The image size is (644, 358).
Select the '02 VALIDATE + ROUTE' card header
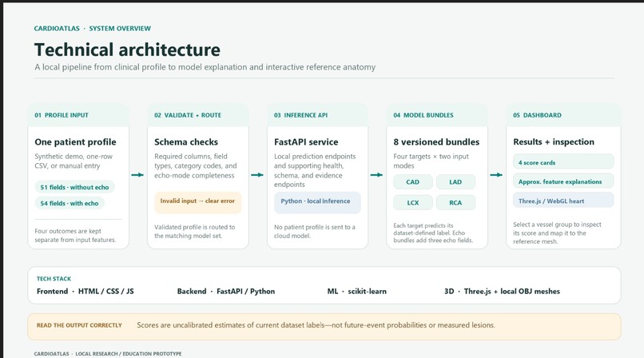click(x=198, y=115)
